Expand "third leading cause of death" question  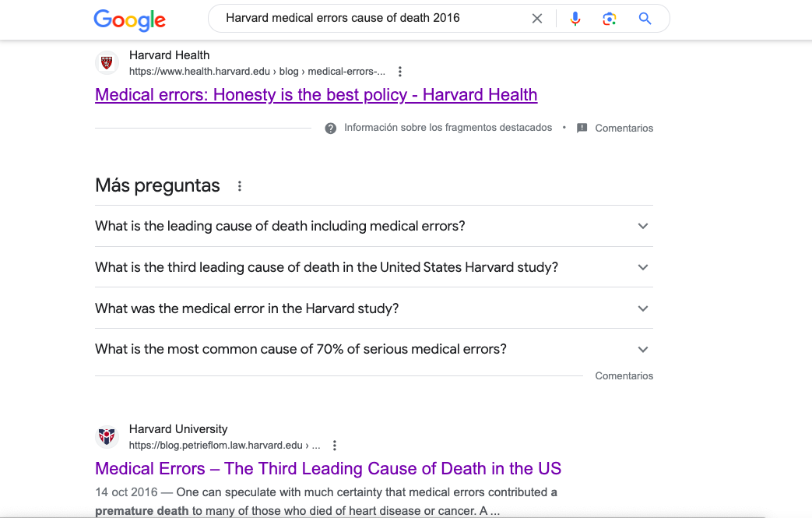click(374, 267)
